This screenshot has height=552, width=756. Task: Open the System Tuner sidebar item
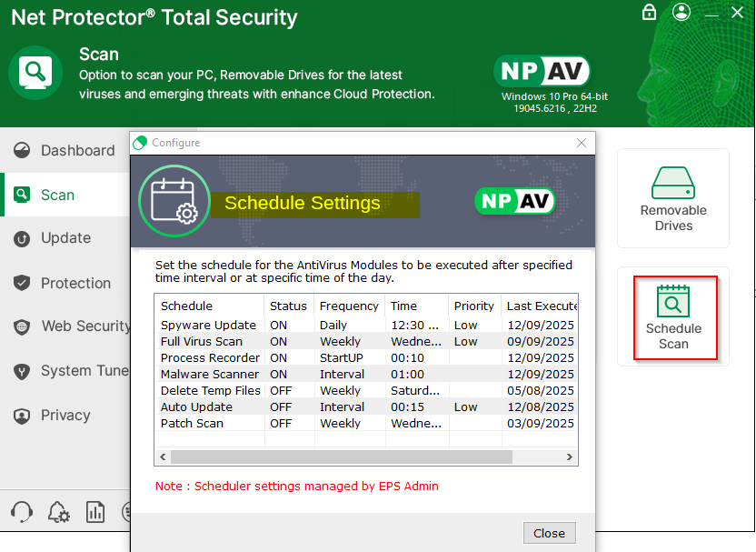click(x=85, y=371)
